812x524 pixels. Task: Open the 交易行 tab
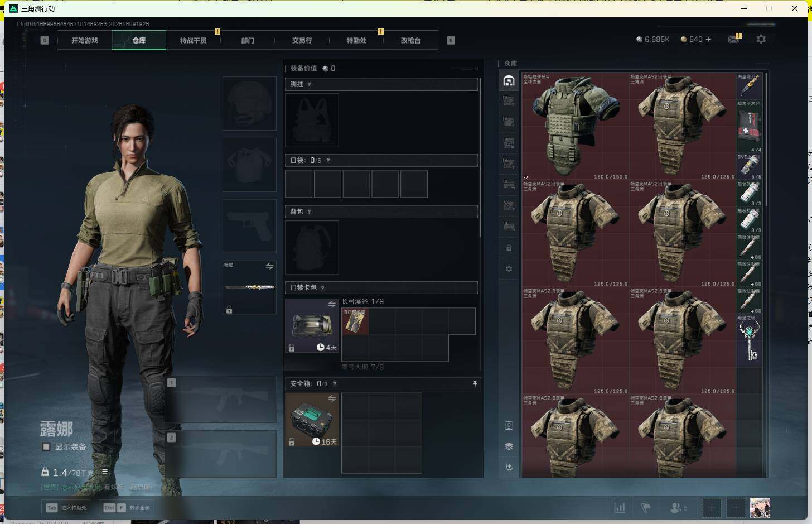pyautogui.click(x=302, y=40)
